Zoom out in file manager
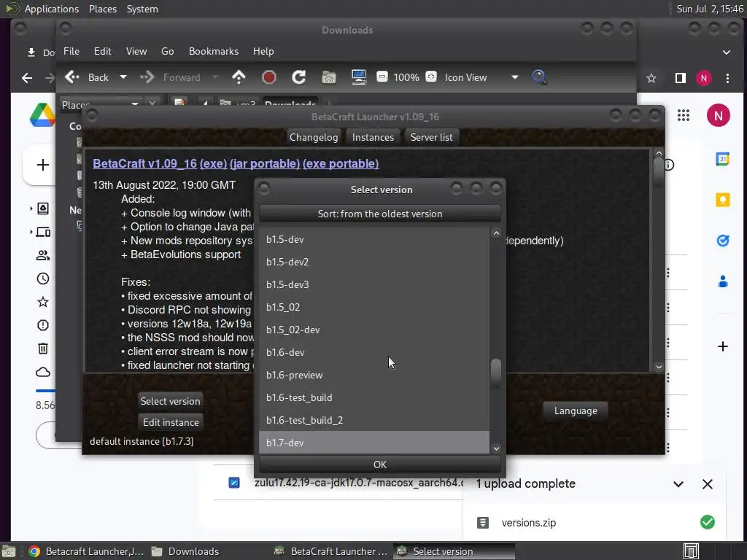The width and height of the screenshot is (747, 560). click(382, 77)
